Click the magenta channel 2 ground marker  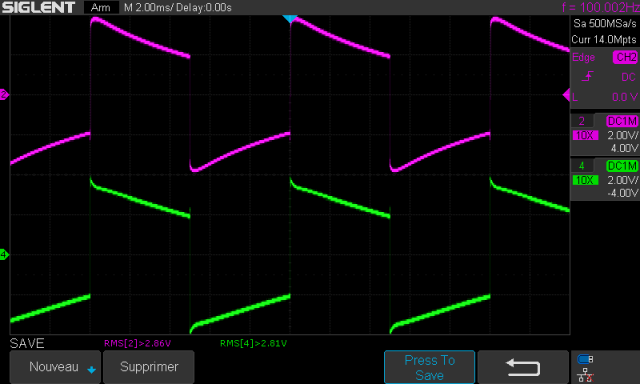point(4,95)
